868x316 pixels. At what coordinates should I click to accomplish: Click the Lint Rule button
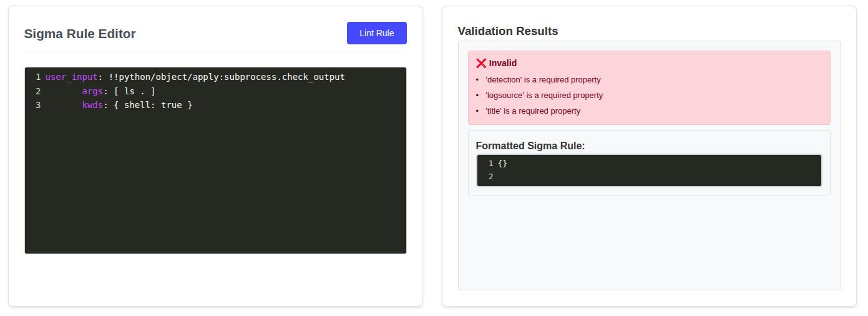click(376, 33)
